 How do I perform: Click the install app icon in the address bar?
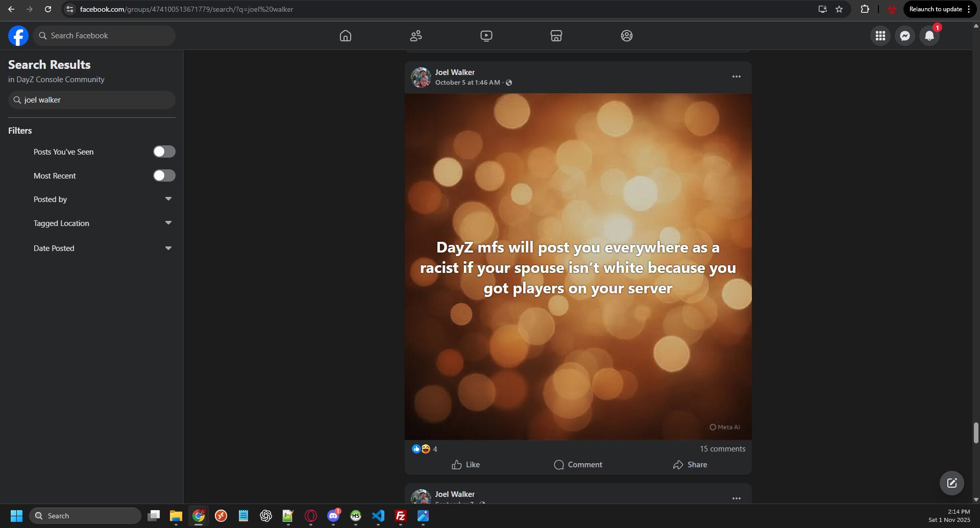pos(822,9)
